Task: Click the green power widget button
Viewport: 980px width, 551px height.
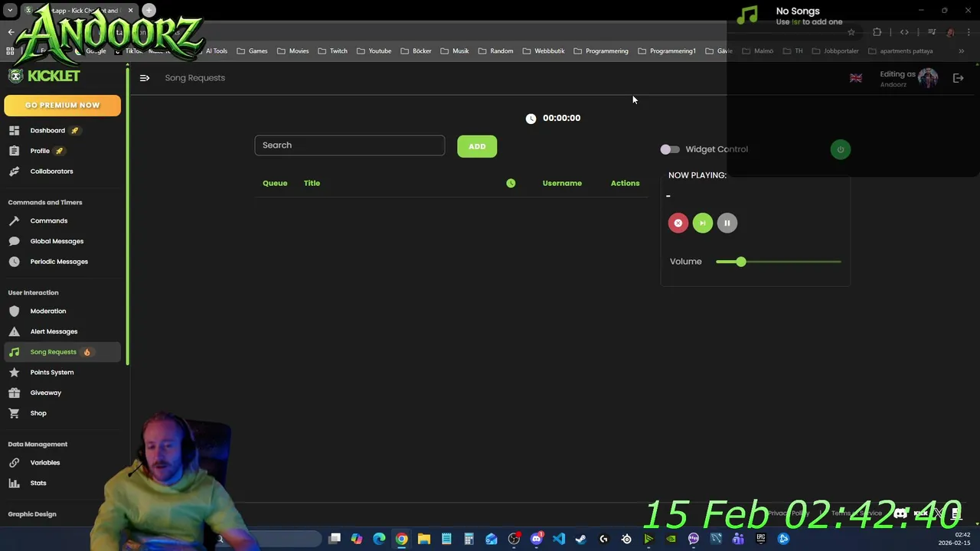Action: pyautogui.click(x=840, y=149)
